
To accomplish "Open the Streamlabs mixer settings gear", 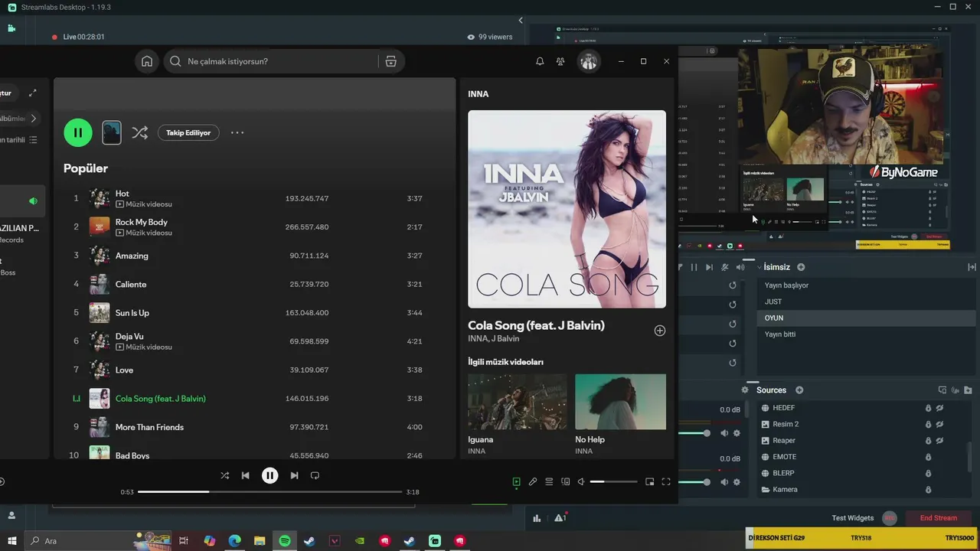I will 745,390.
